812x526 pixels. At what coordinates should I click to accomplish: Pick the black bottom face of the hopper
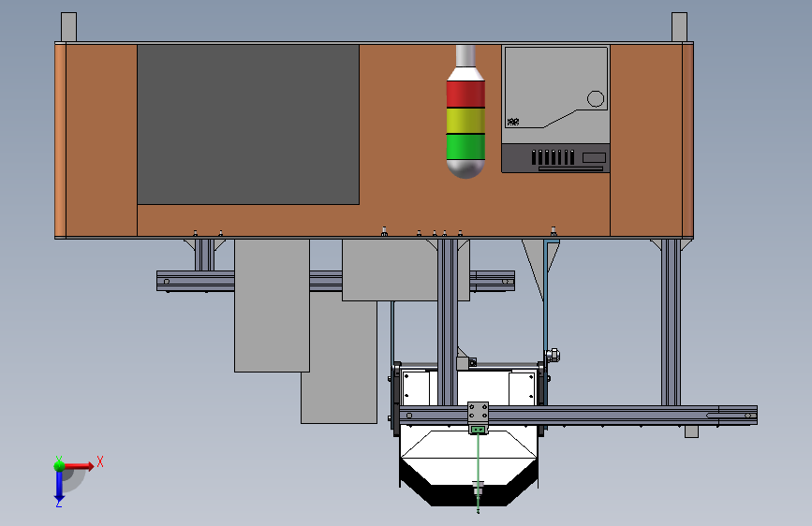coord(468,495)
